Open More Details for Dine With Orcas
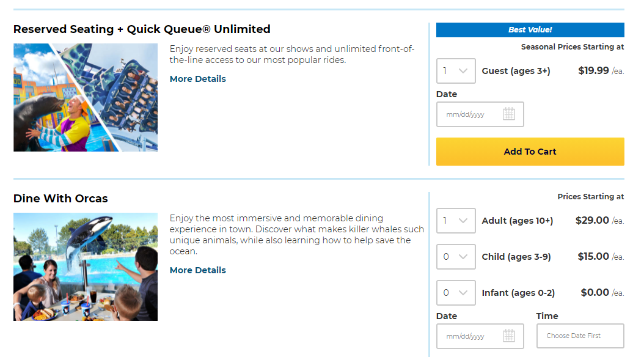The image size is (644, 357). tap(197, 270)
